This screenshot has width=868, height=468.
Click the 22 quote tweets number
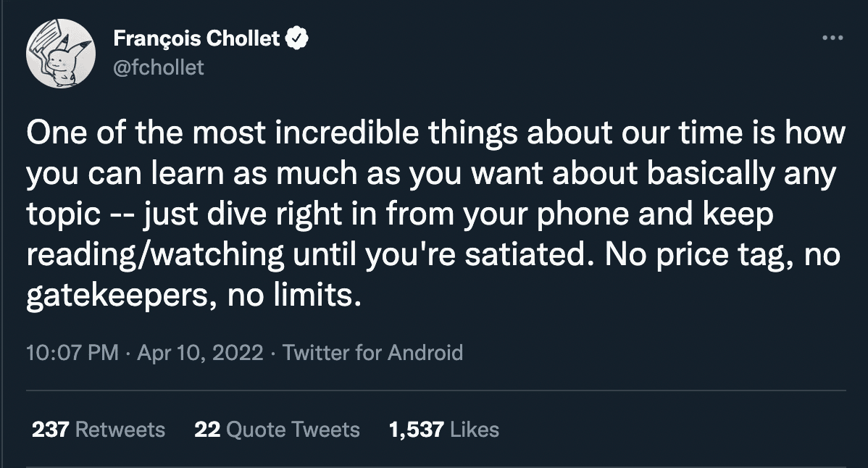(208, 430)
